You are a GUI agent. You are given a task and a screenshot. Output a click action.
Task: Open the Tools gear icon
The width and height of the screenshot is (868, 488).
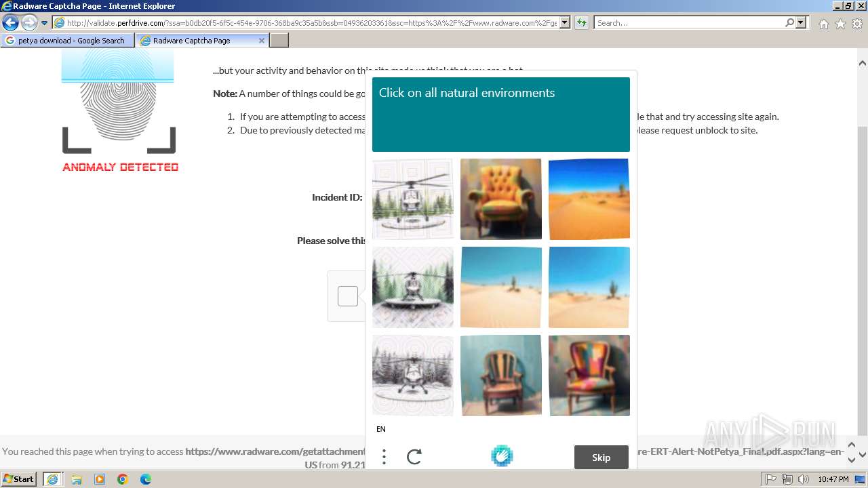[857, 24]
